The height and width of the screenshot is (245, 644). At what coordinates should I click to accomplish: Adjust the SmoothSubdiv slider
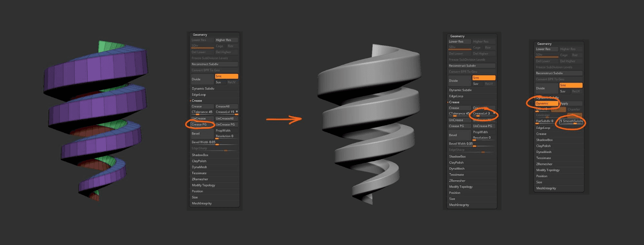(571, 121)
